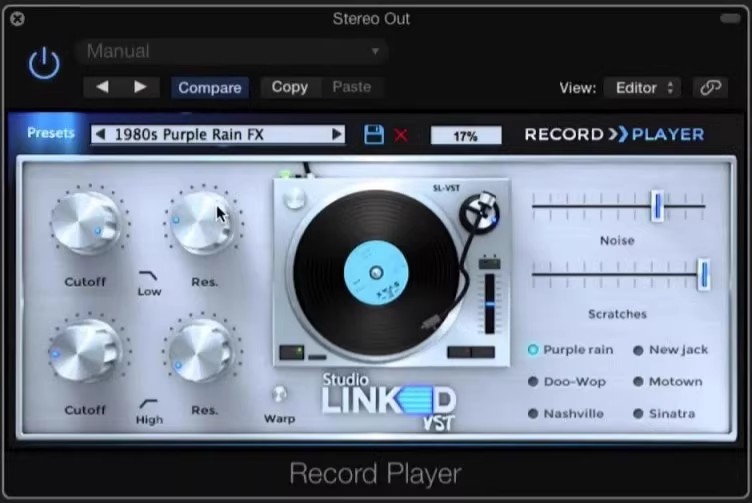Select the Motown record style
This screenshot has width=752, height=503.
coord(638,381)
